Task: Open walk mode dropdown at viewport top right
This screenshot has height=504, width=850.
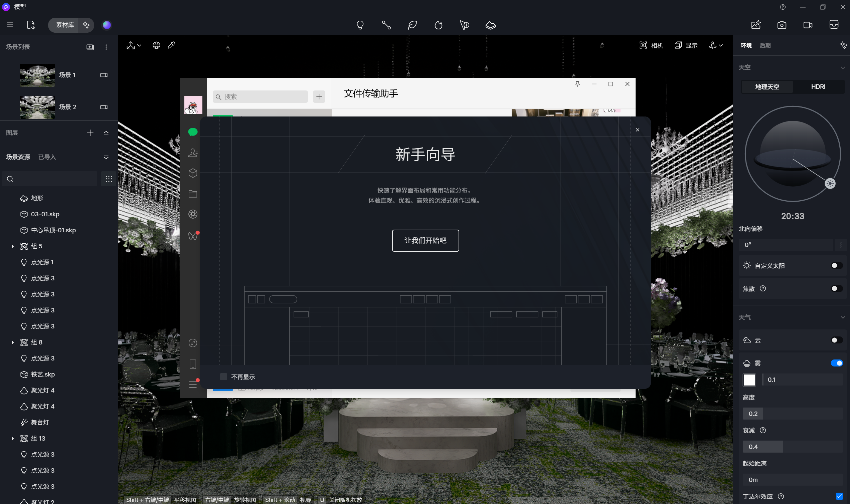Action: [716, 45]
